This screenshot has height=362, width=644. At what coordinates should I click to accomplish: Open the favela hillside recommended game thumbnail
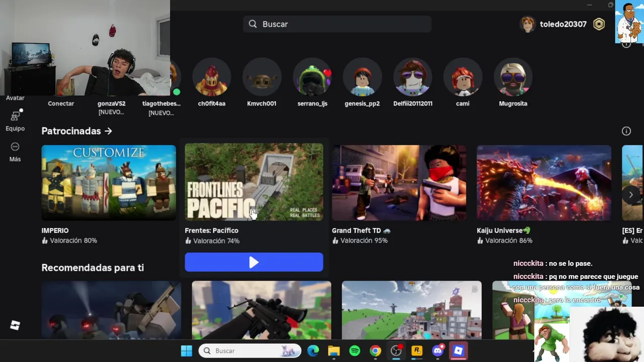412,310
